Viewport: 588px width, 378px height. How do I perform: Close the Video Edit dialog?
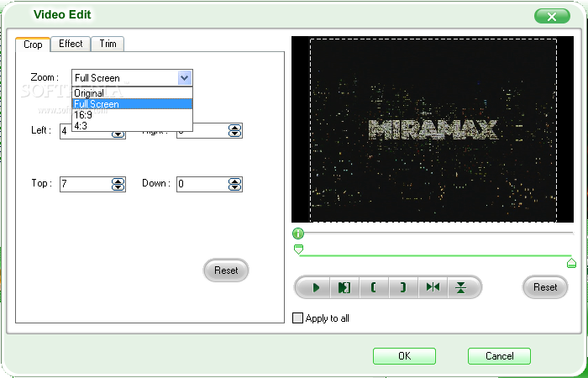552,17
